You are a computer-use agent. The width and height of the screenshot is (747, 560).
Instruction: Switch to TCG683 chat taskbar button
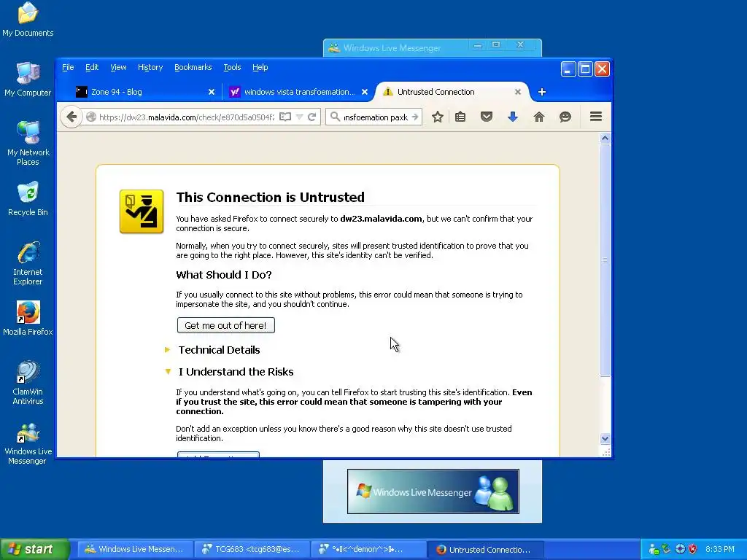(x=252, y=550)
